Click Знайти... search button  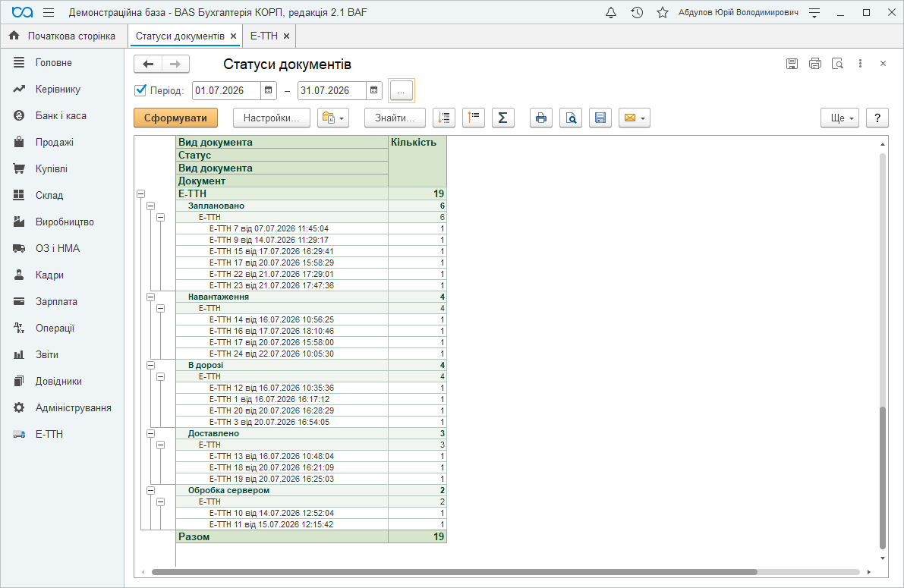pyautogui.click(x=395, y=118)
